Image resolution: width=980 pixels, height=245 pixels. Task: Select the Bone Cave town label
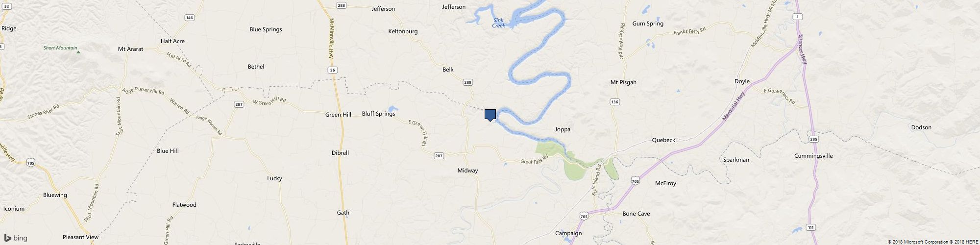(x=636, y=214)
